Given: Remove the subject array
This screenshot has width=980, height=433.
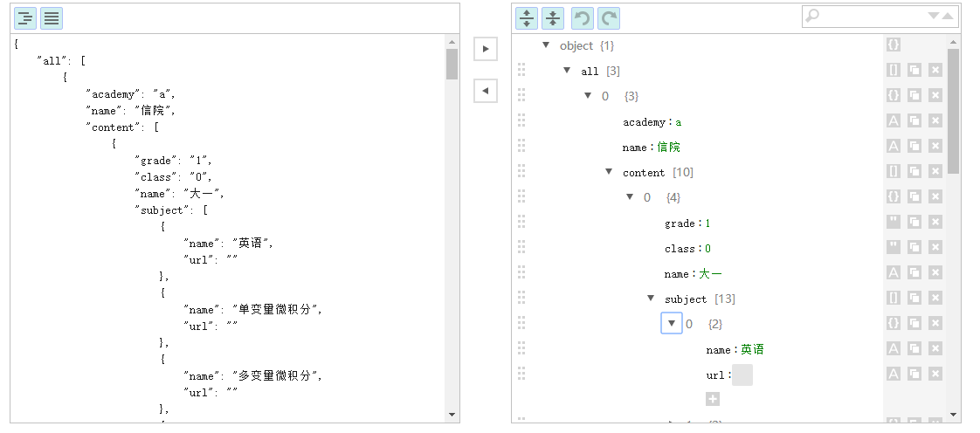Looking at the screenshot, I should 935,299.
